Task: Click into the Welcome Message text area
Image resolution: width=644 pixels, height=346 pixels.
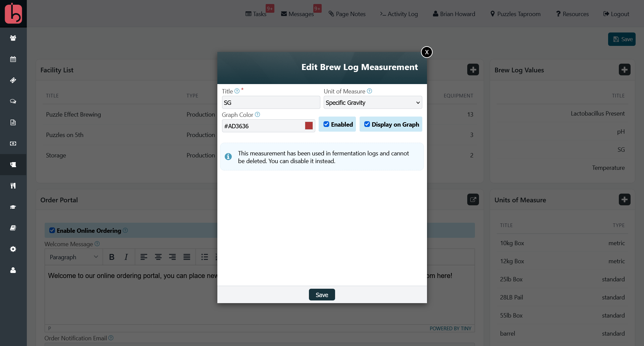Action: click(x=260, y=295)
